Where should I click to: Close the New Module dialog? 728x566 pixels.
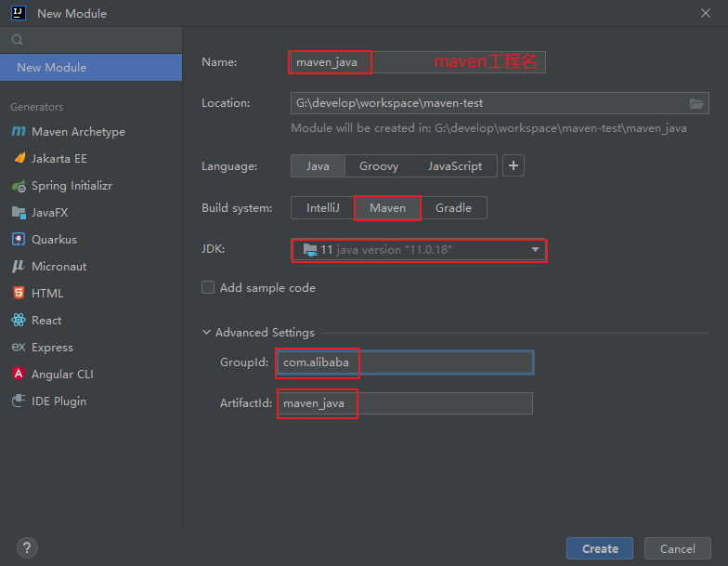706,13
